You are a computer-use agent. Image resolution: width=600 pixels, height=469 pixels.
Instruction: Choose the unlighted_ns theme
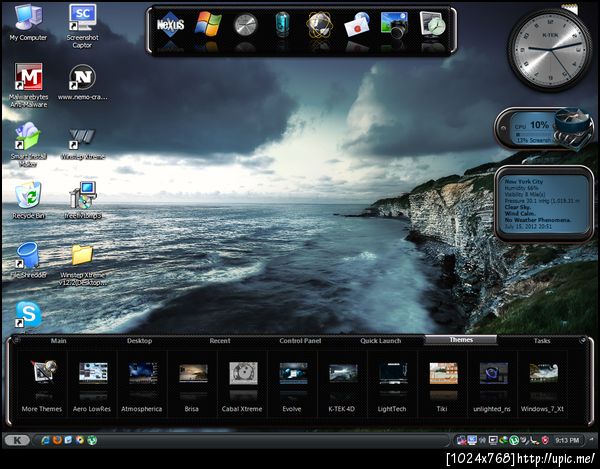pyautogui.click(x=492, y=386)
